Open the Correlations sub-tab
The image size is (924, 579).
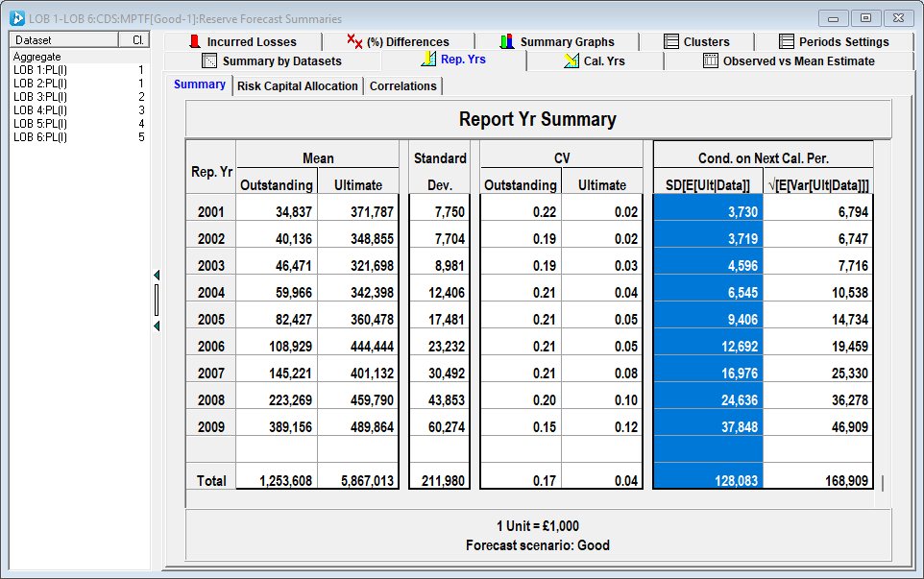403,86
